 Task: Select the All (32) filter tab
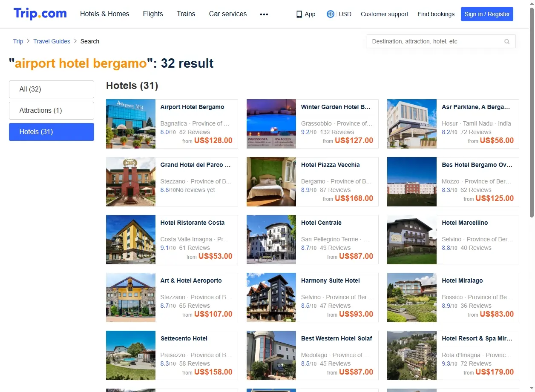pos(52,89)
